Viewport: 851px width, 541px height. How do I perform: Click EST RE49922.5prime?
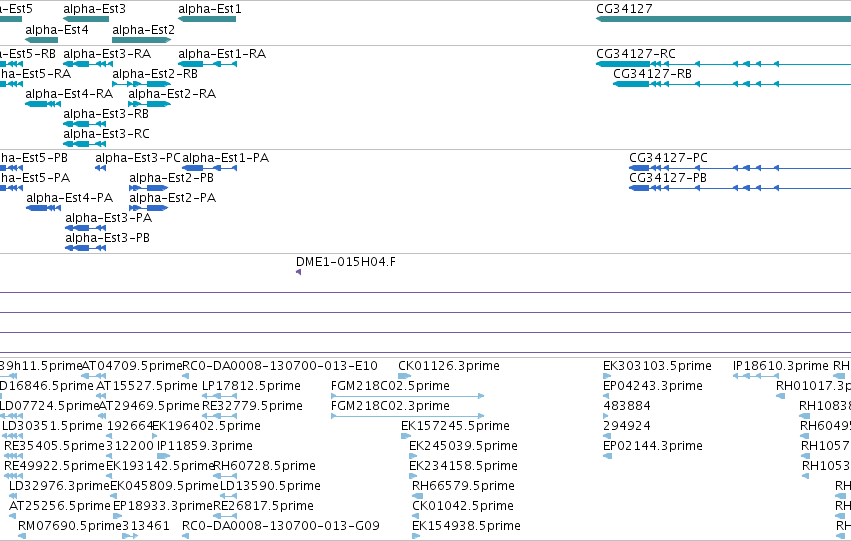pos(54,466)
